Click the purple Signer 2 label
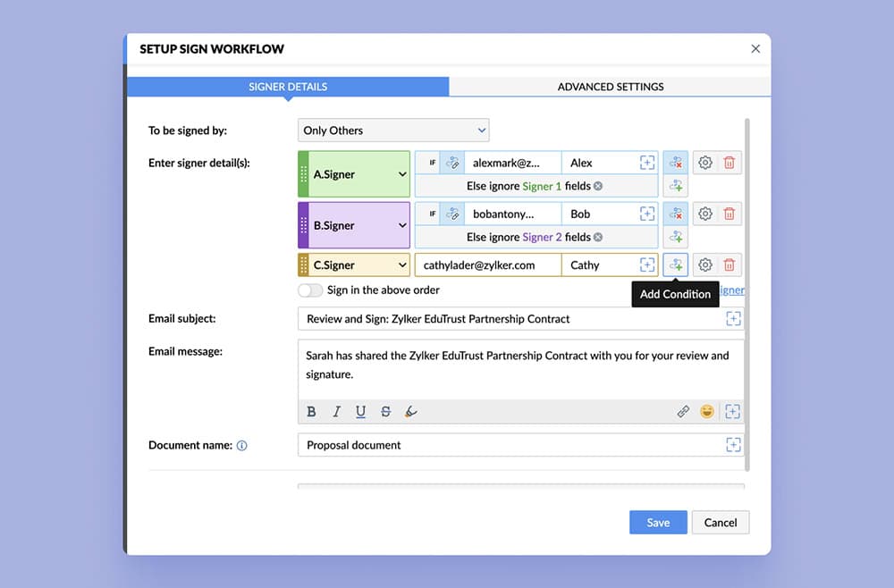This screenshot has height=588, width=894. pos(543,238)
